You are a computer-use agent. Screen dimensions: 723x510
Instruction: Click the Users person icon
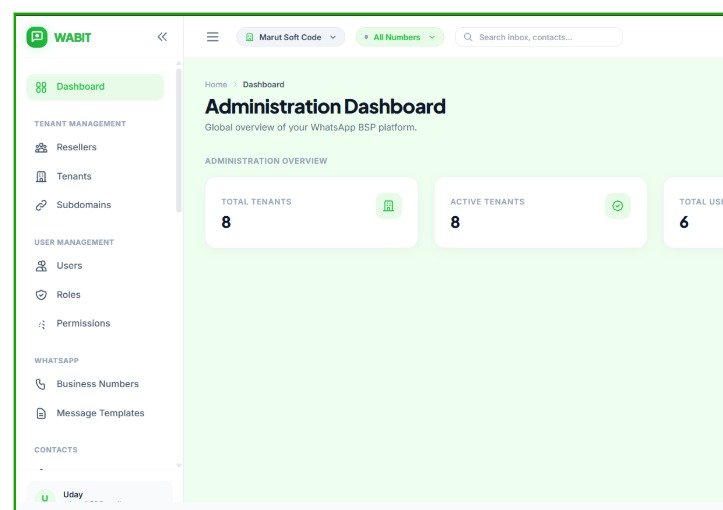(41, 266)
